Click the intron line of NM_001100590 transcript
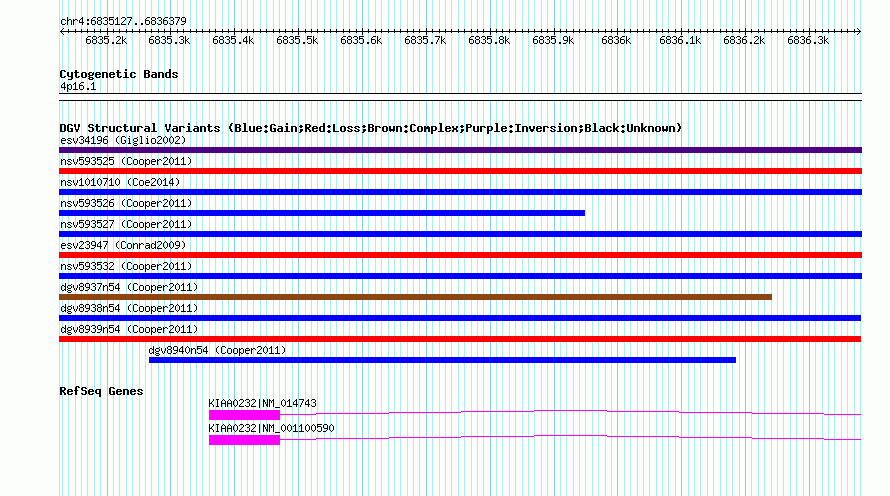The image size is (890, 496). pyautogui.click(x=570, y=436)
